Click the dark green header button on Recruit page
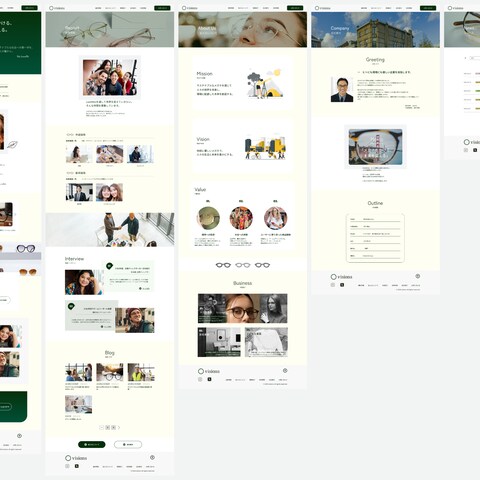This screenshot has height=480, width=480. point(162,8)
